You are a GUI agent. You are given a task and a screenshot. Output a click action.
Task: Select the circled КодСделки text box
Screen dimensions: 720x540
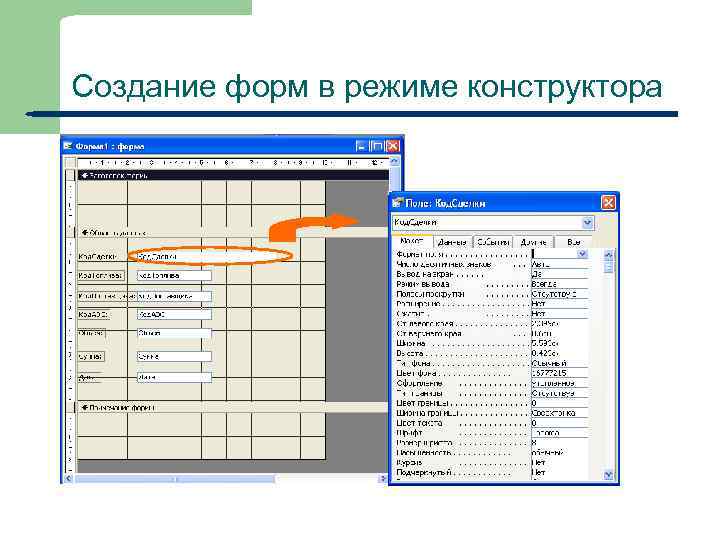210,256
